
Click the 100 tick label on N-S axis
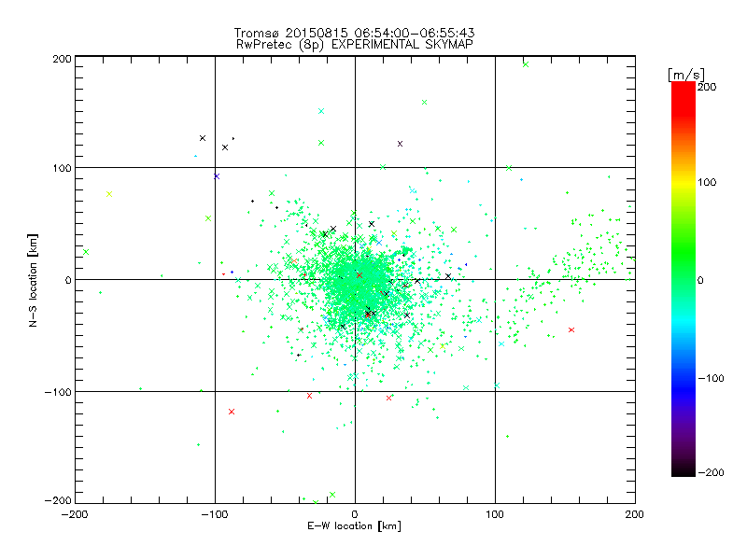[62, 168]
